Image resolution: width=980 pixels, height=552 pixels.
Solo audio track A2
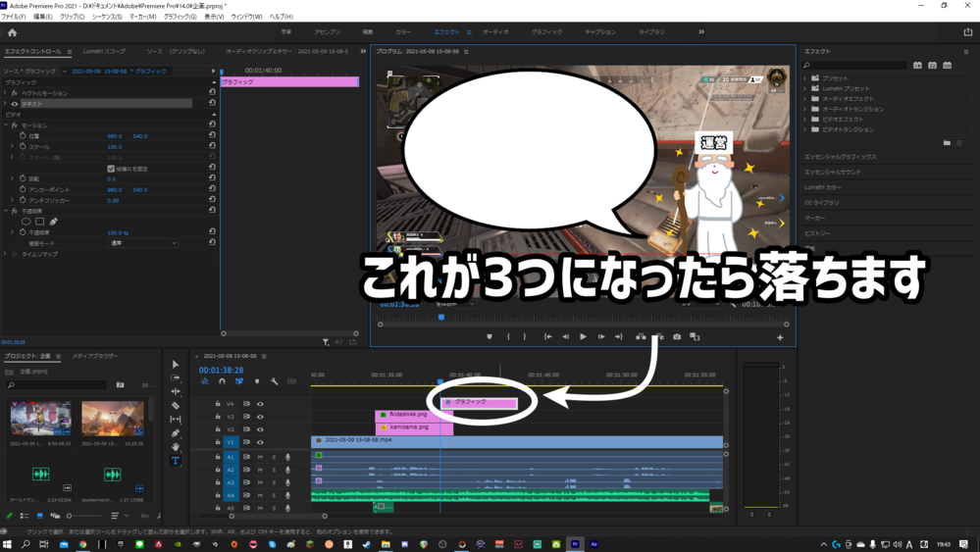(274, 470)
